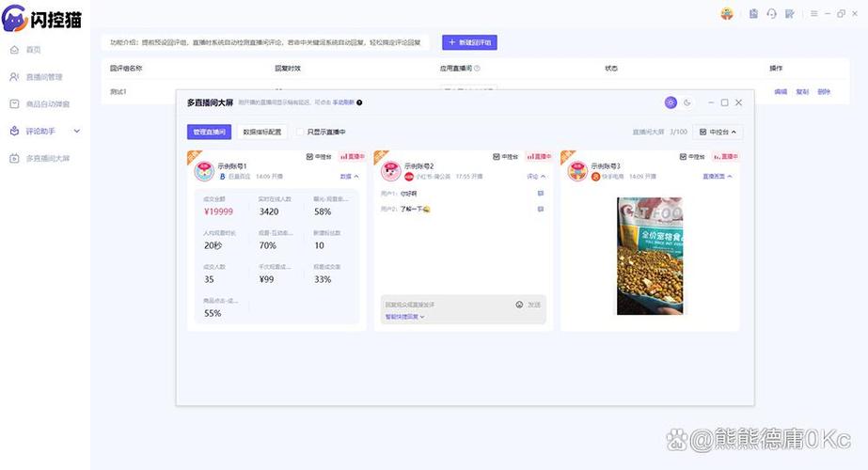Expand the 评论助手 chevron
The height and width of the screenshot is (470, 868).
click(77, 132)
